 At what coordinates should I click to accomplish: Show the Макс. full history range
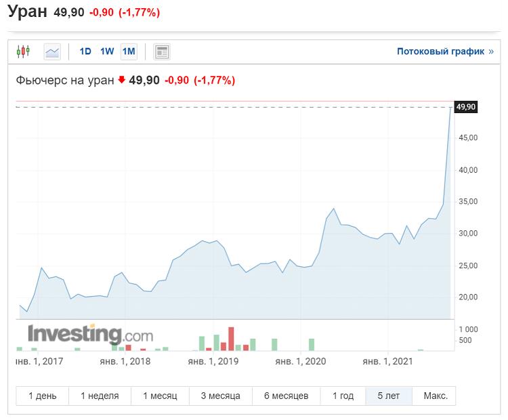point(434,396)
